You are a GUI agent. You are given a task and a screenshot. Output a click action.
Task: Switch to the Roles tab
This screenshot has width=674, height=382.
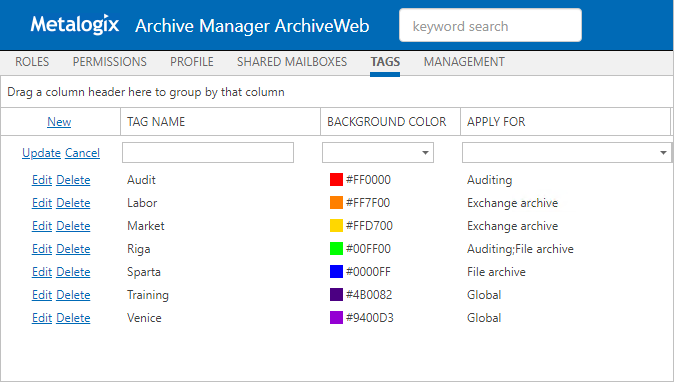pyautogui.click(x=32, y=62)
